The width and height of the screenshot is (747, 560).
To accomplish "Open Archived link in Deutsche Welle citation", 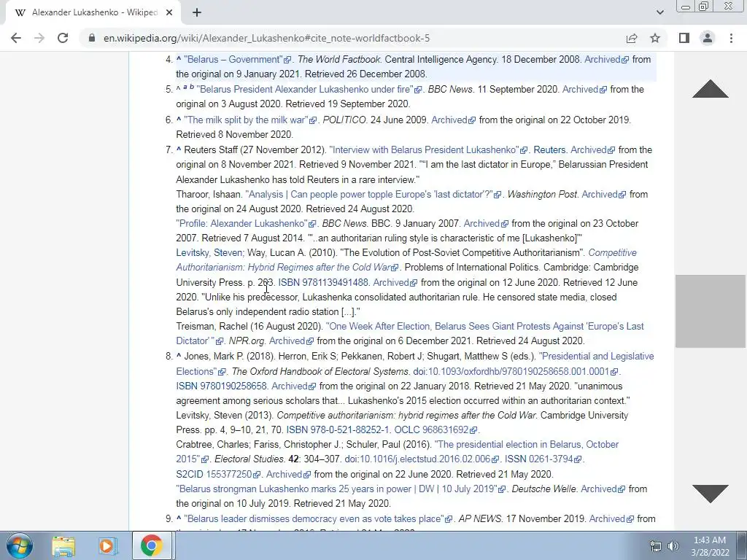I will pos(603,489).
